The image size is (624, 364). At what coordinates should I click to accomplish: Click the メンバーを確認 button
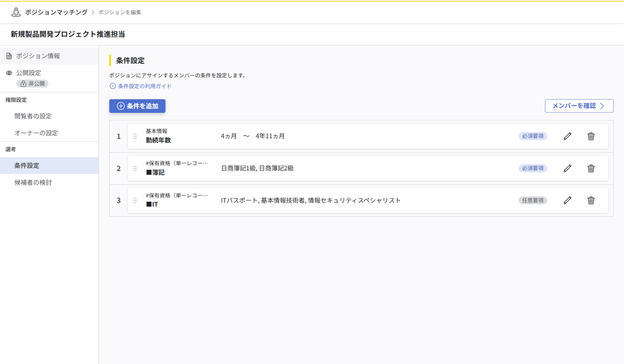click(579, 106)
